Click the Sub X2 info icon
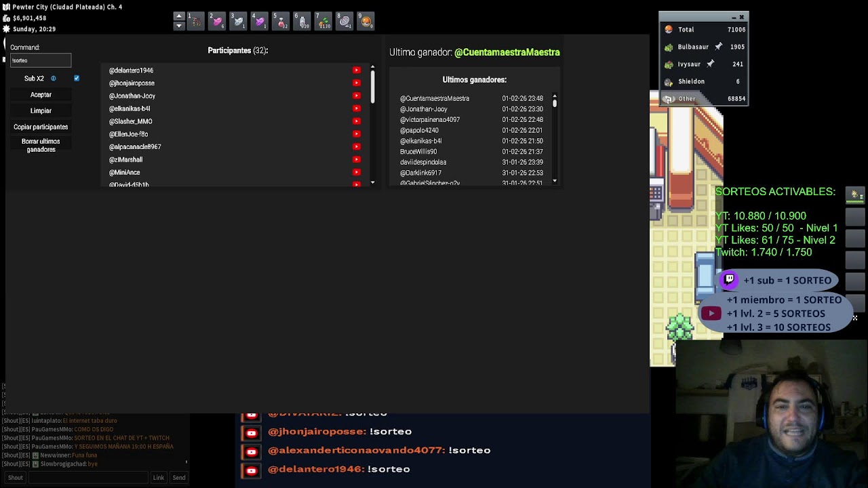This screenshot has width=868, height=488. coord(54,79)
